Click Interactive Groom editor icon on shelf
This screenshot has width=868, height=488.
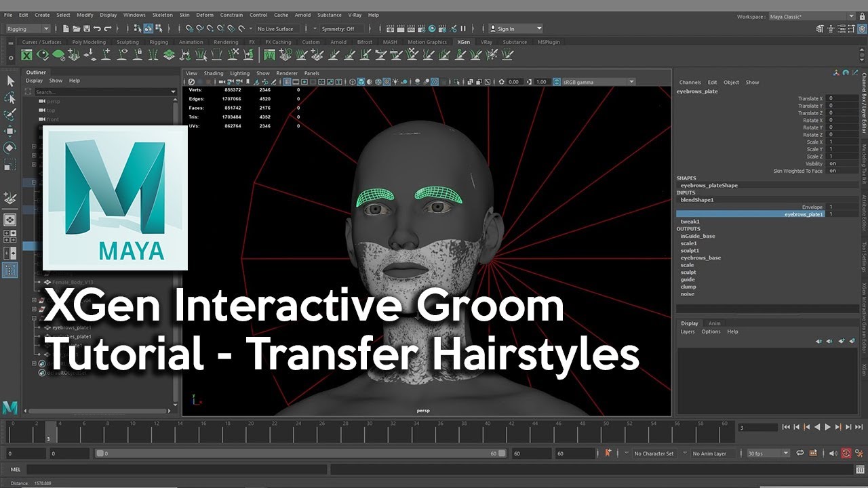(x=269, y=54)
